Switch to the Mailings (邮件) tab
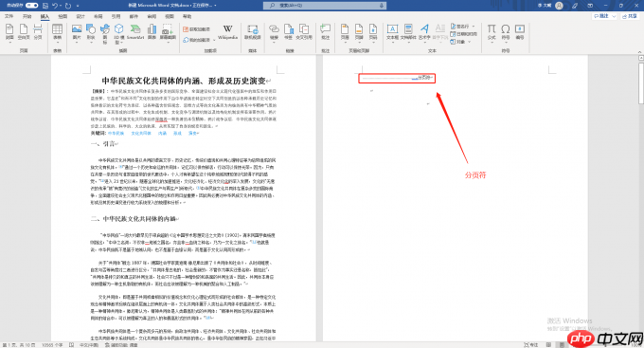Viewport: 644px width, 348px height. [x=134, y=16]
